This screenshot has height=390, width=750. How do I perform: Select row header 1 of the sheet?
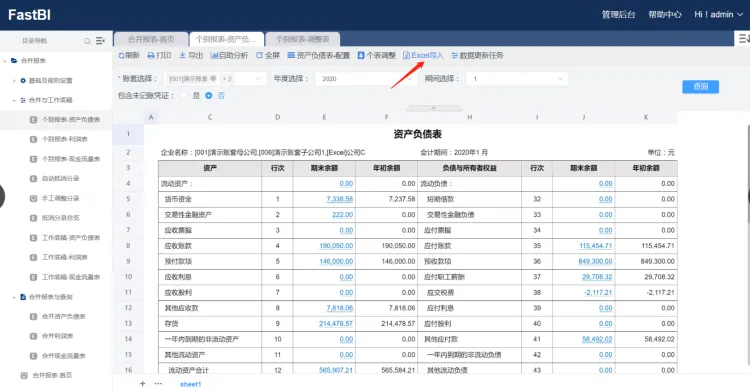click(128, 134)
